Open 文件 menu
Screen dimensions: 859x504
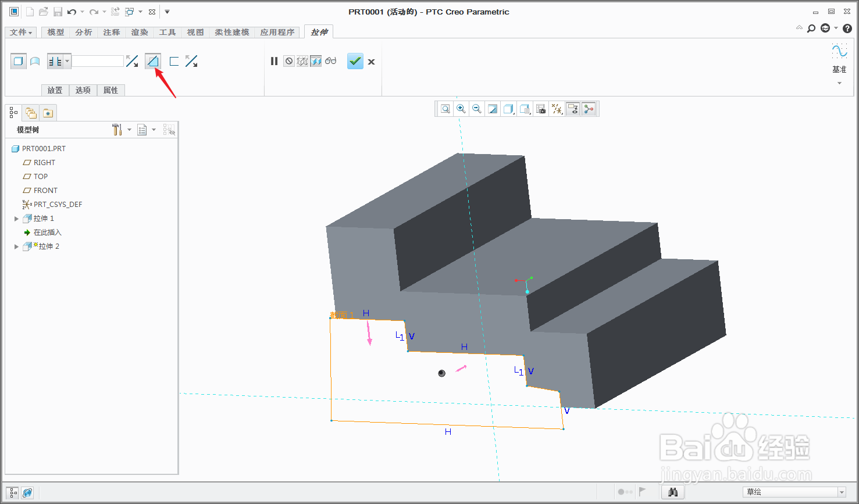click(x=22, y=32)
